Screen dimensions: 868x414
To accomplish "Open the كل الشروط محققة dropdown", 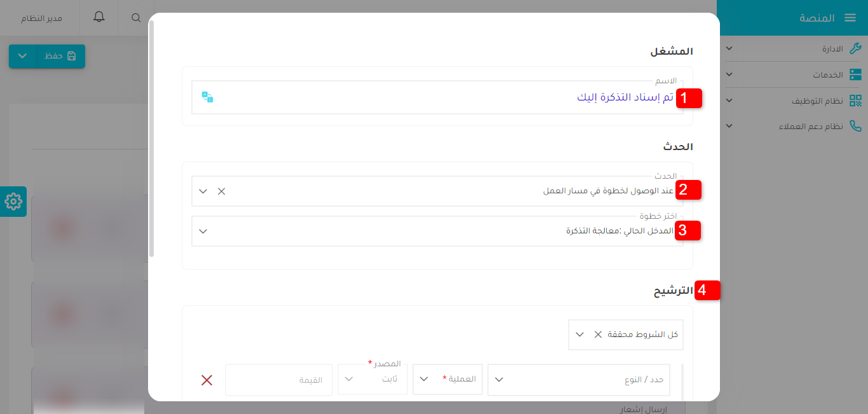I will (579, 334).
